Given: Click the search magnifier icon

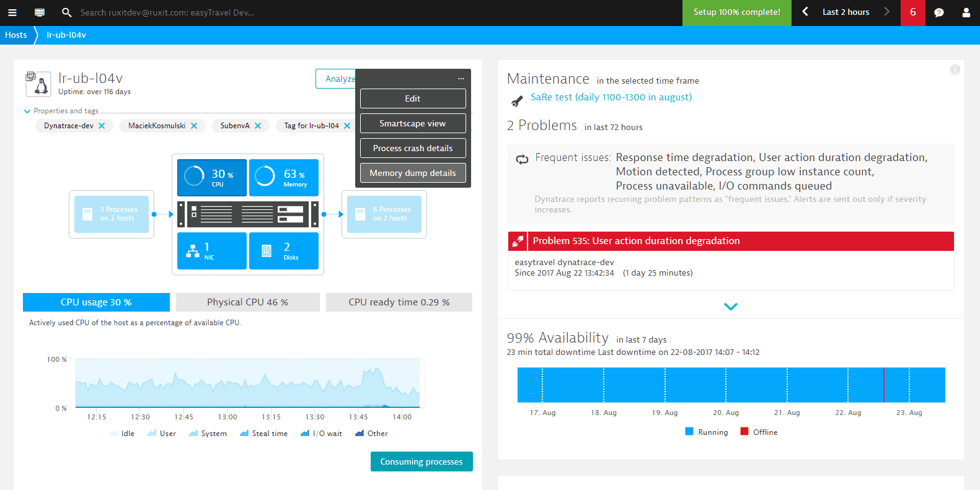Looking at the screenshot, I should (x=67, y=12).
